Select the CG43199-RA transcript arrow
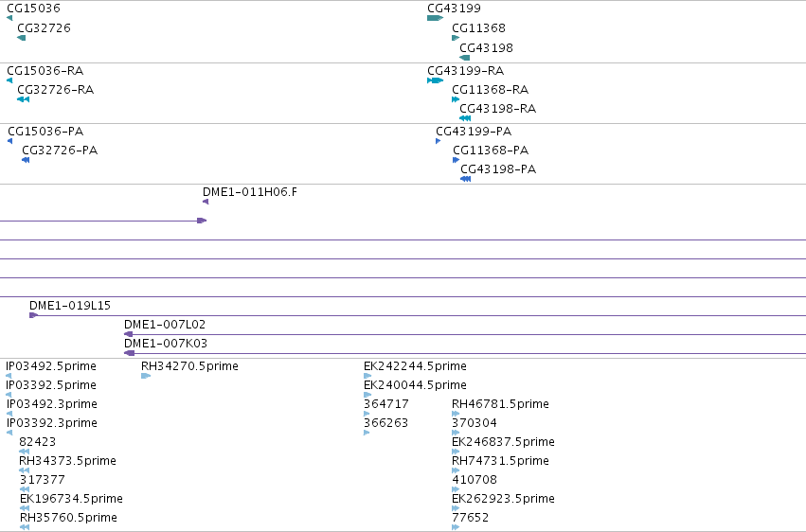This screenshot has width=806, height=532. (x=435, y=80)
